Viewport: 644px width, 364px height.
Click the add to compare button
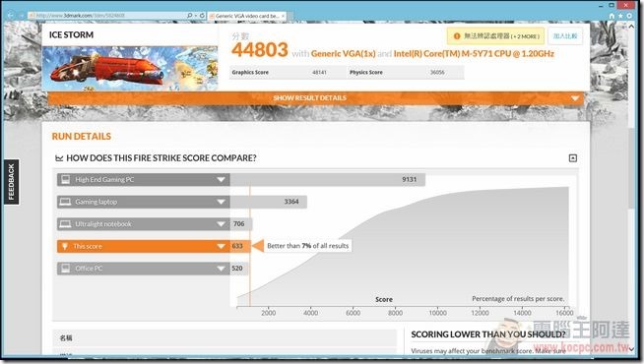pos(565,36)
